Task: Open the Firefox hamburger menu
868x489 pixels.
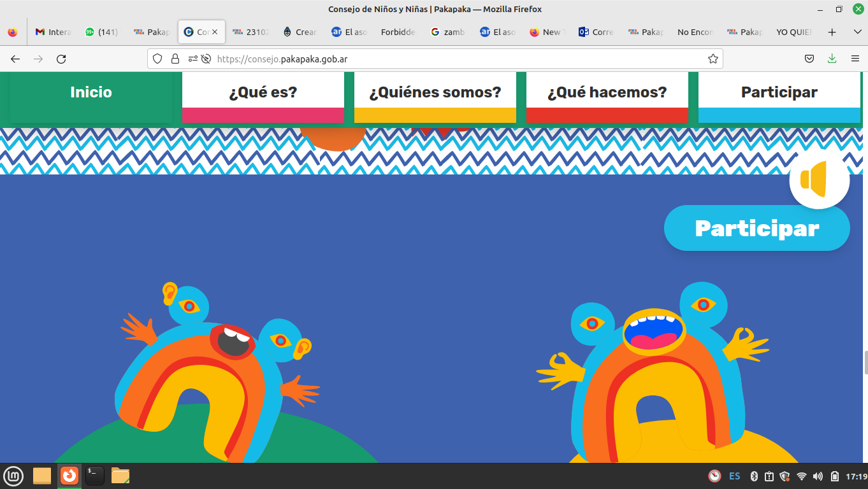Action: [x=855, y=59]
